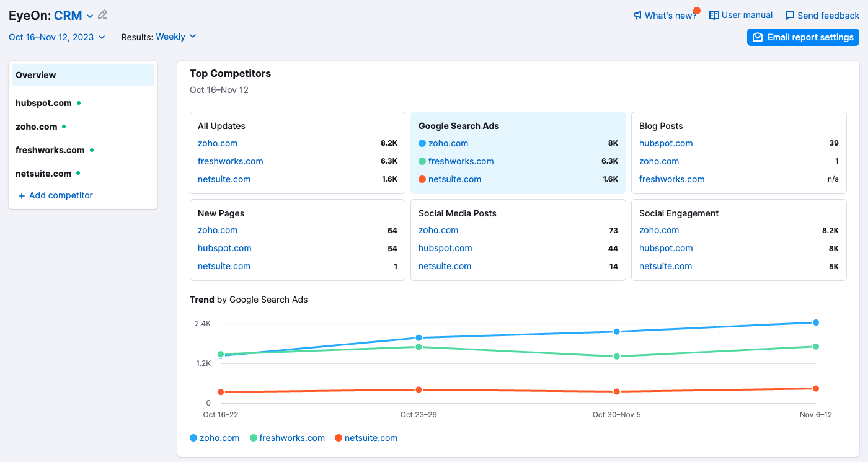Select the Social Engagement card heading

tap(679, 213)
